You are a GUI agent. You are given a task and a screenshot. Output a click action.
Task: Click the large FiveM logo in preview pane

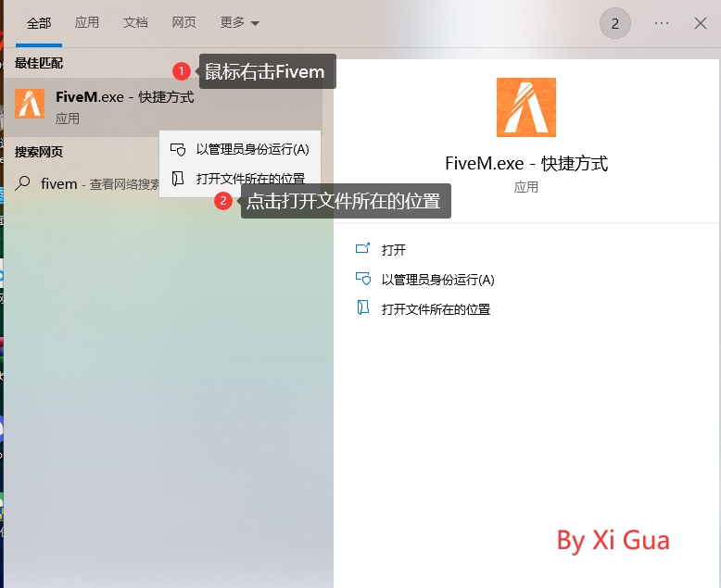point(526,107)
